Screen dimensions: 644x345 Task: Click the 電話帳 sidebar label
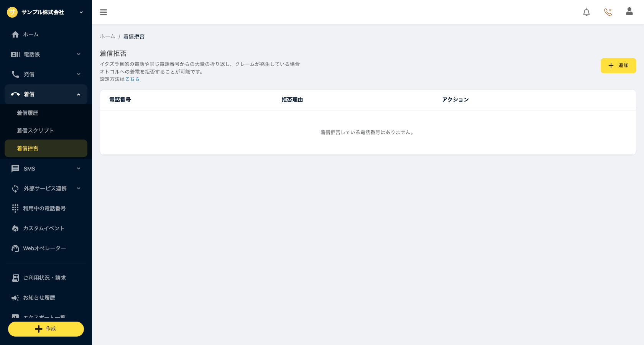32,54
